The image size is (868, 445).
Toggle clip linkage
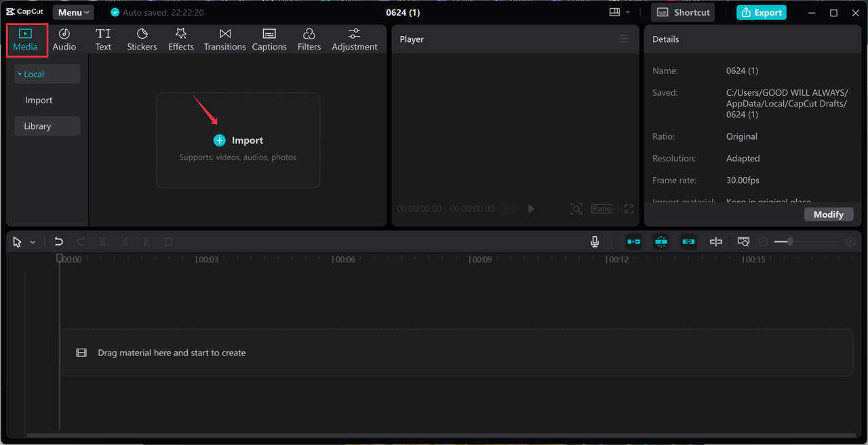coord(688,241)
